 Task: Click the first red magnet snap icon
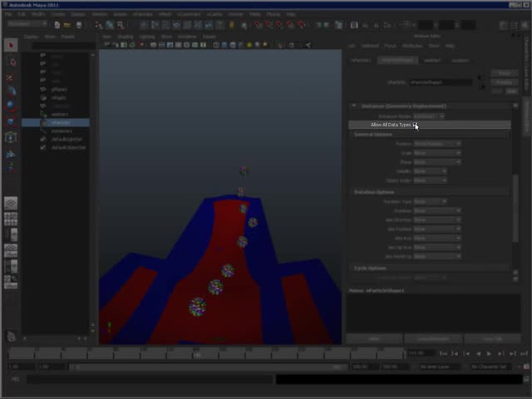pos(258,24)
